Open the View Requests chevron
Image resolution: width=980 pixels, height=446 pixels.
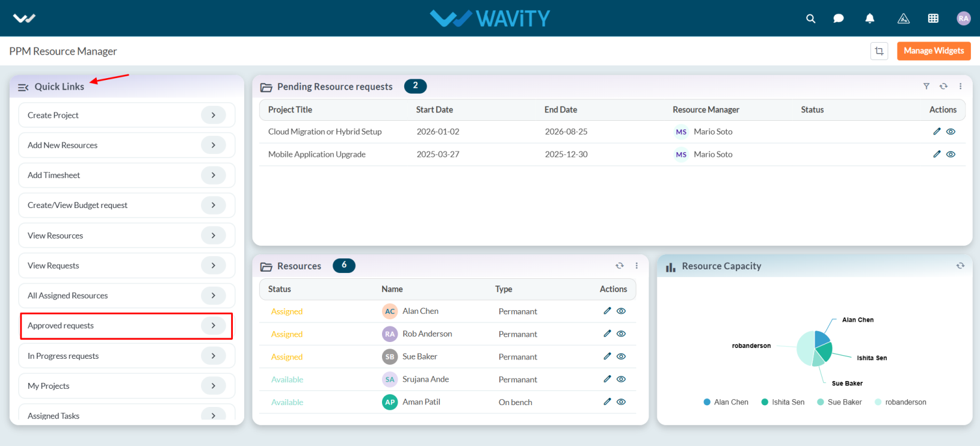point(214,265)
